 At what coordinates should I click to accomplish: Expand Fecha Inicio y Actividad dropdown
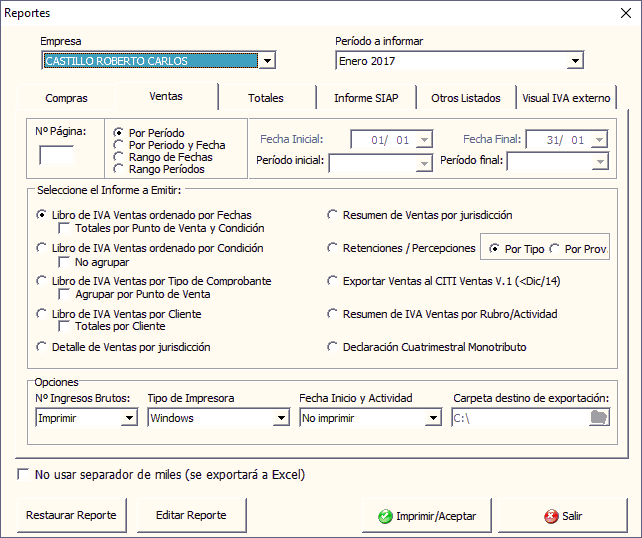click(x=433, y=418)
